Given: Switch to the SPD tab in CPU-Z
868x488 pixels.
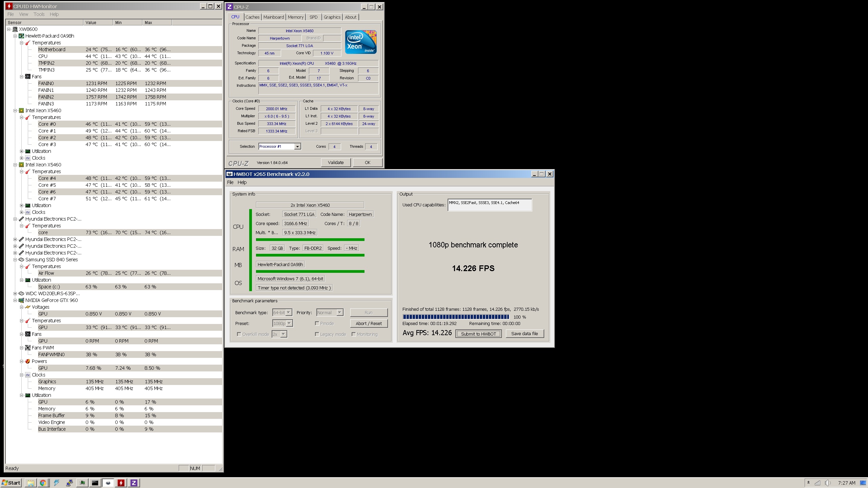Looking at the screenshot, I should [x=314, y=17].
